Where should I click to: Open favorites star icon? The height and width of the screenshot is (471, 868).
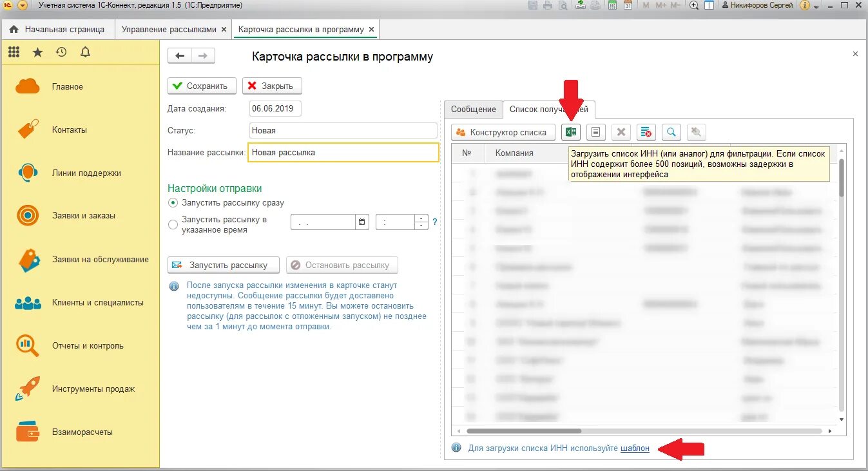[x=37, y=52]
